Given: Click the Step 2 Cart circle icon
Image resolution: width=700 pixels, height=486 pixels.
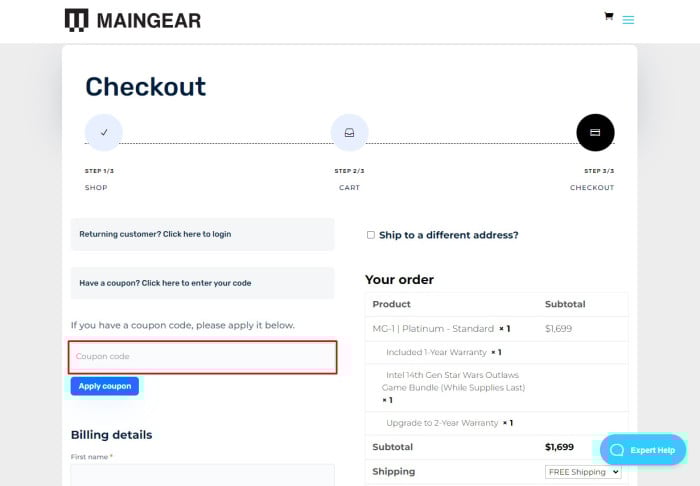Looking at the screenshot, I should (x=349, y=132).
